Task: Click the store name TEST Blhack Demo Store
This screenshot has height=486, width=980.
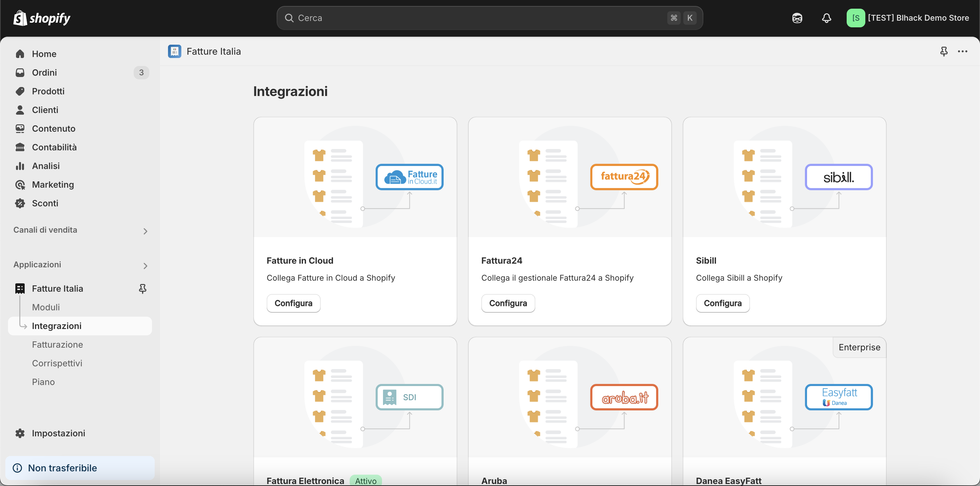Action: 918,18
